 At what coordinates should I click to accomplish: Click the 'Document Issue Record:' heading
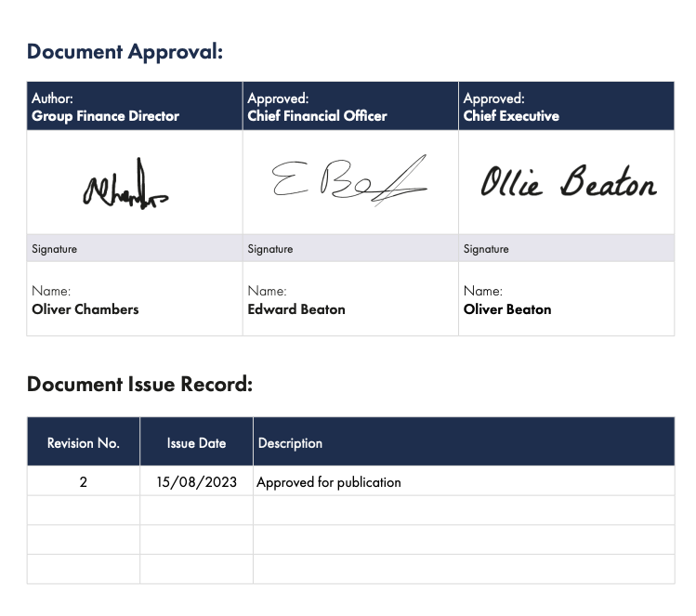coord(139,385)
